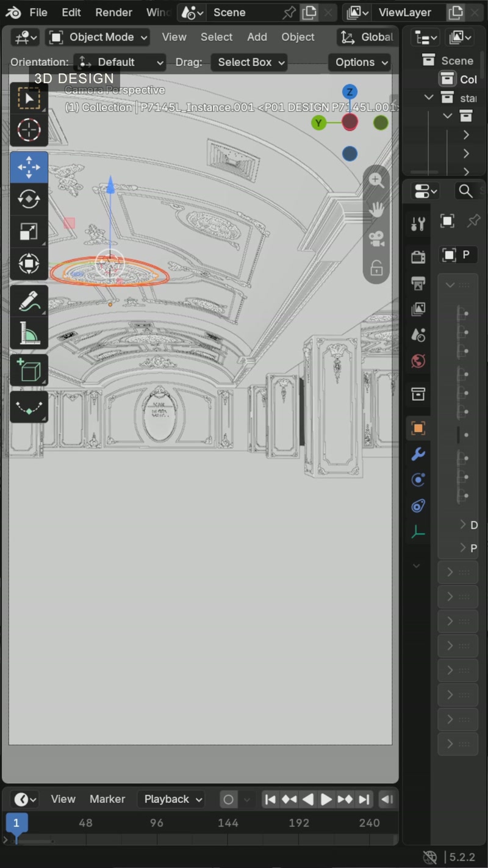Toggle auto keying record button
Screen dimensions: 488x868
pyautogui.click(x=228, y=799)
